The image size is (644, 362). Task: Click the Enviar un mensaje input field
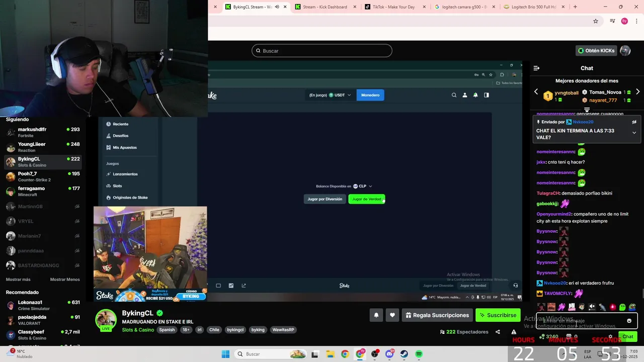click(x=587, y=321)
